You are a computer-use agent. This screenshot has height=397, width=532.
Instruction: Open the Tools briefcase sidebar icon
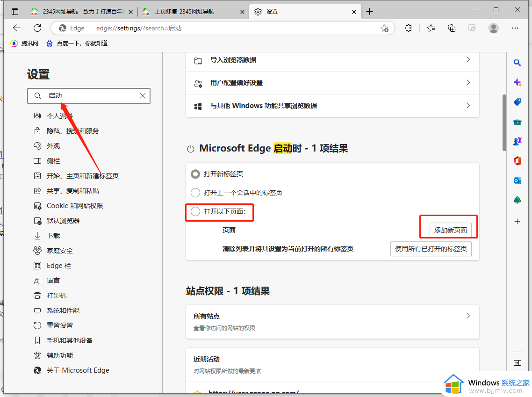pyautogui.click(x=517, y=122)
